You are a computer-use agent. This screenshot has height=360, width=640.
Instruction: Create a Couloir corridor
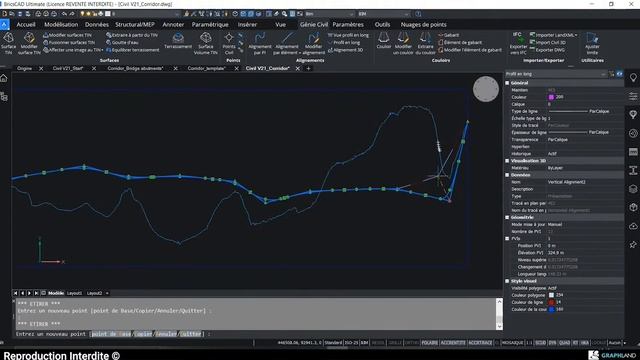click(x=384, y=41)
